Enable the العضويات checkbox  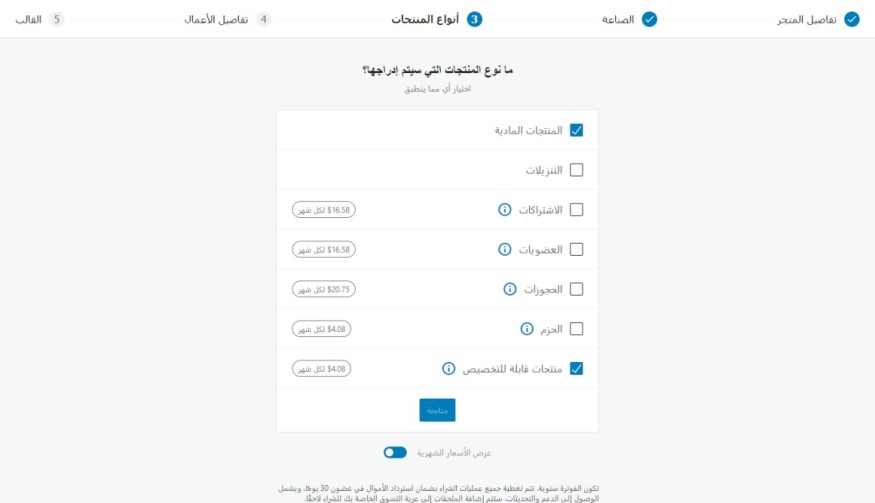(576, 250)
